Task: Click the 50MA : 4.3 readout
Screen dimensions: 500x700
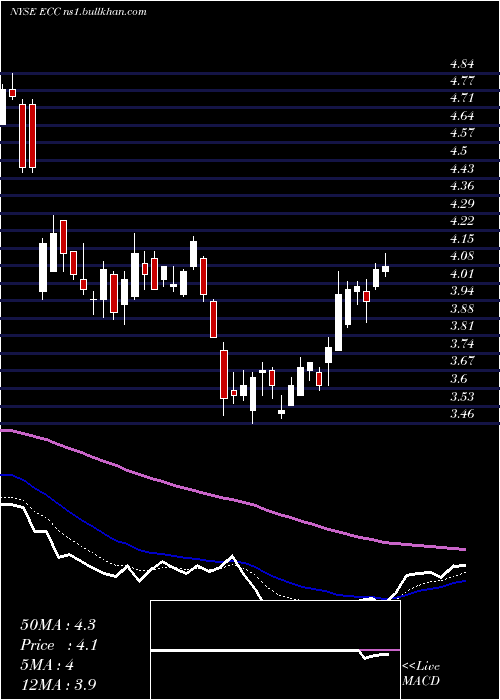Action: click(x=58, y=625)
